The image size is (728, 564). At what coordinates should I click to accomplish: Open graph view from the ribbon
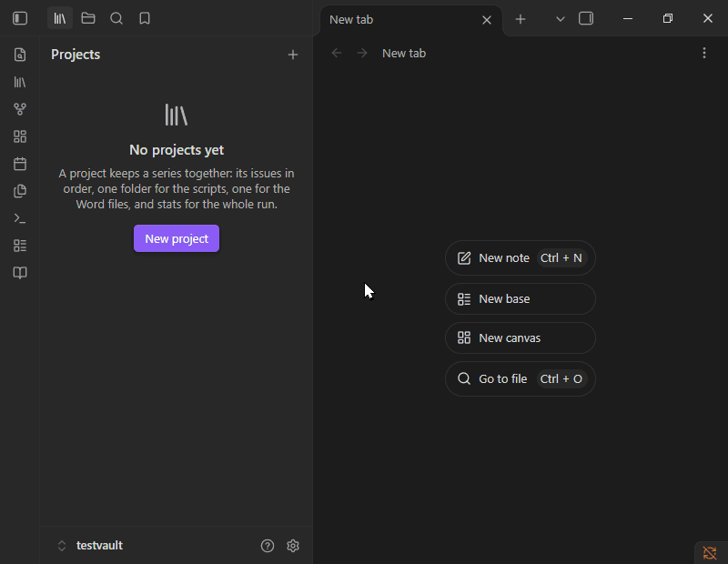coord(20,109)
